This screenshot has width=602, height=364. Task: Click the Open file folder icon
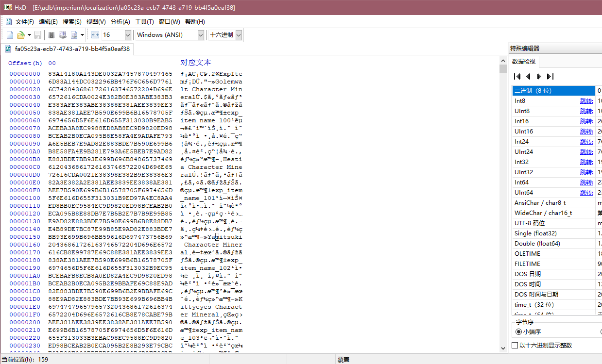point(20,35)
